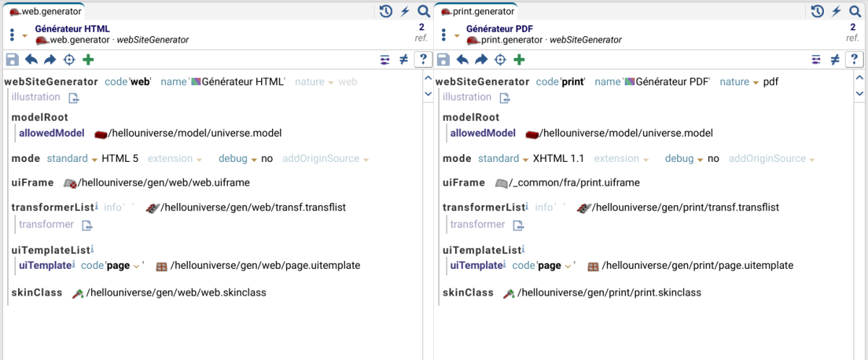Expand debug dropdown in print.generator pane

(x=699, y=159)
